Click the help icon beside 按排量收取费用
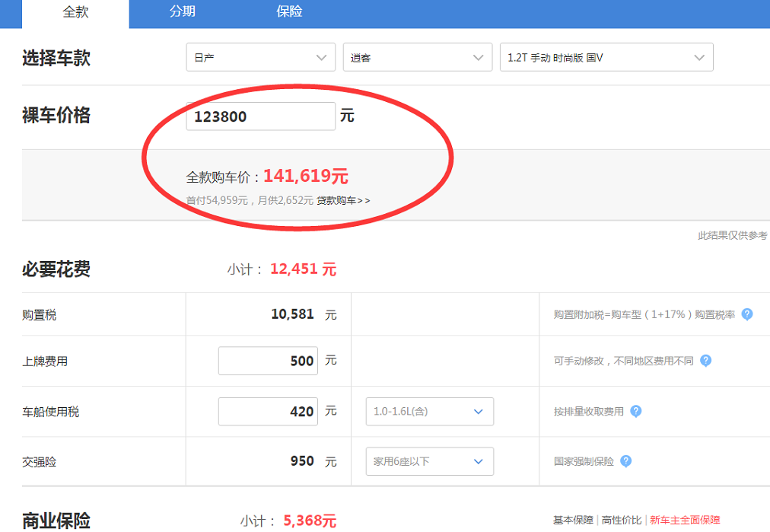The height and width of the screenshot is (532, 770). pos(635,412)
